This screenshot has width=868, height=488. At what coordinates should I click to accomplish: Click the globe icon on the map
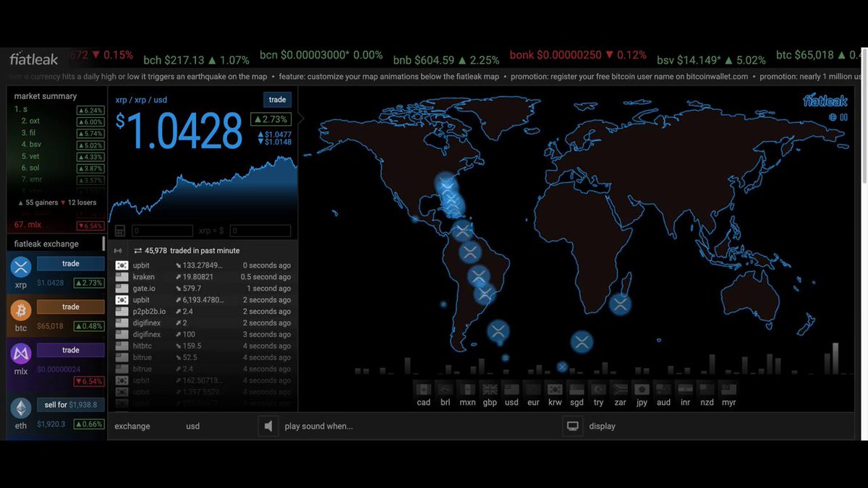[x=833, y=117]
